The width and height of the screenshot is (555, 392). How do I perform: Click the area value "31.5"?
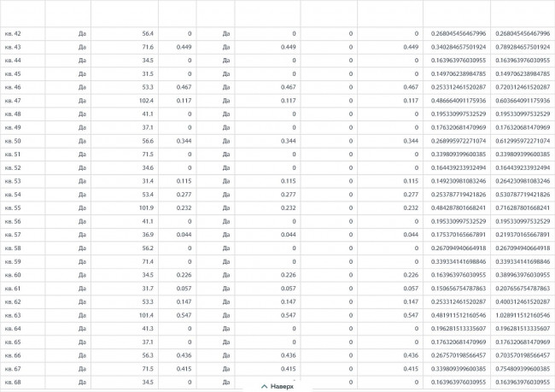click(148, 74)
